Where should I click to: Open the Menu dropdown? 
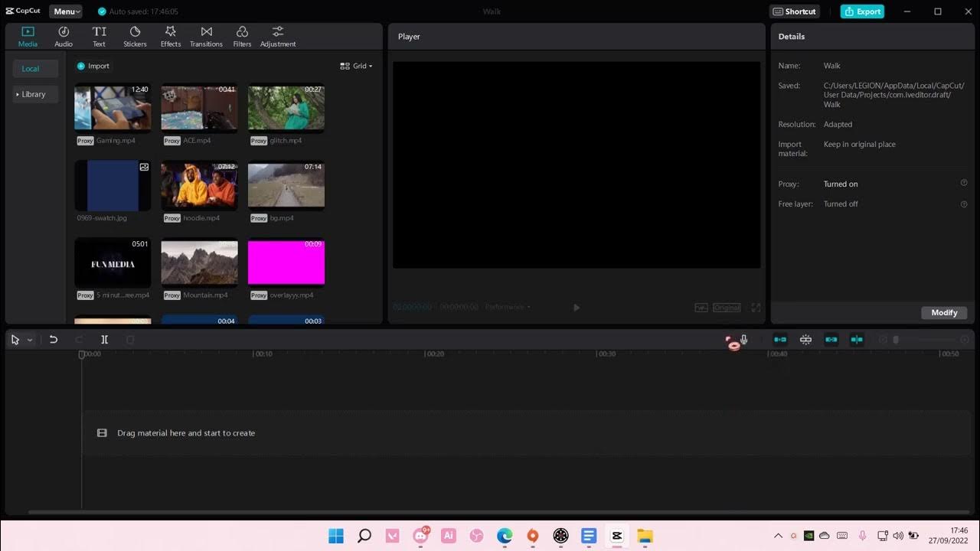(67, 11)
